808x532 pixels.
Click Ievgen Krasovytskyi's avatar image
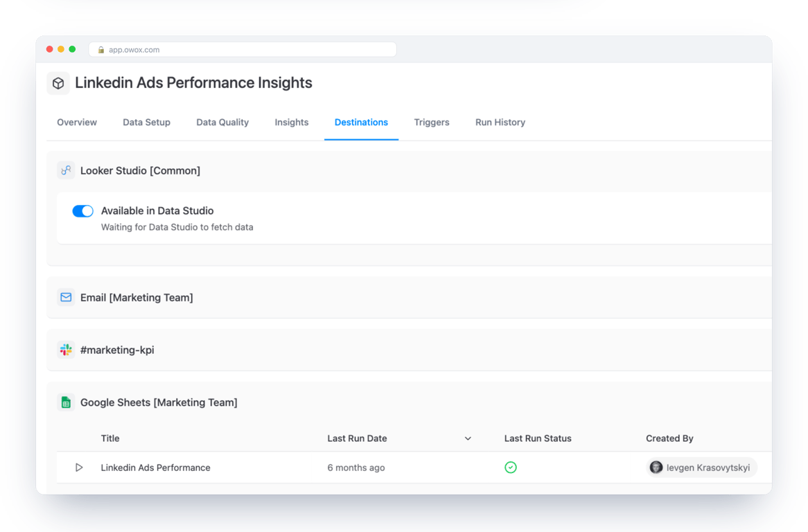coord(656,468)
